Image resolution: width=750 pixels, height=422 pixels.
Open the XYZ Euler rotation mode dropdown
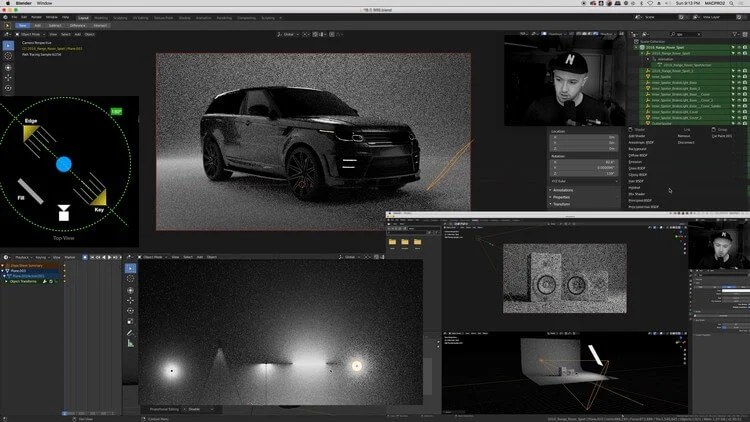(x=584, y=181)
